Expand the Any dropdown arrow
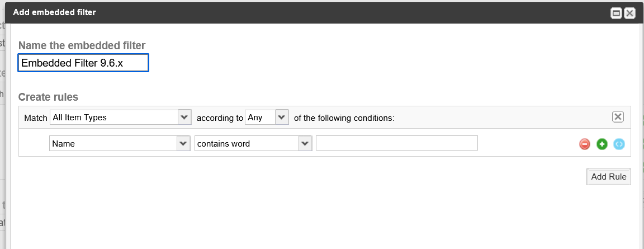This screenshot has height=249, width=644. (282, 117)
